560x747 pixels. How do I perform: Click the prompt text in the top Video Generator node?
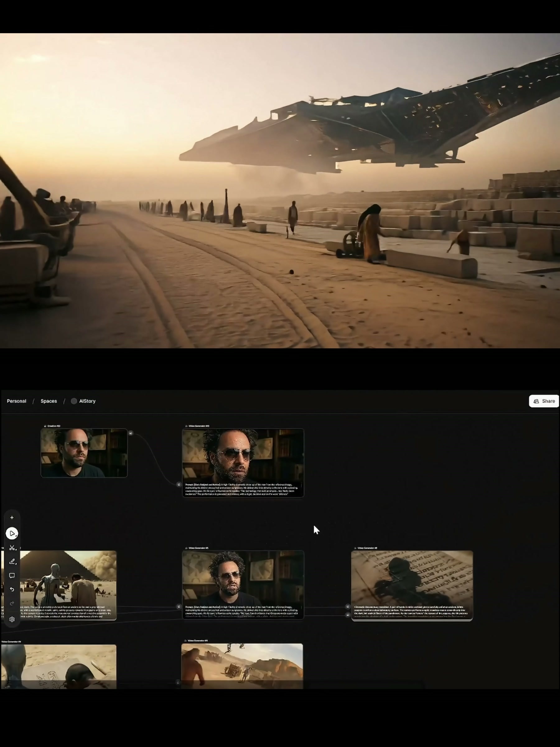pyautogui.click(x=242, y=489)
